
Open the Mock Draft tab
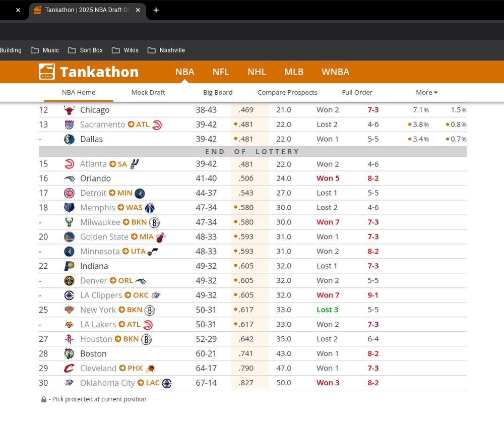tap(148, 92)
